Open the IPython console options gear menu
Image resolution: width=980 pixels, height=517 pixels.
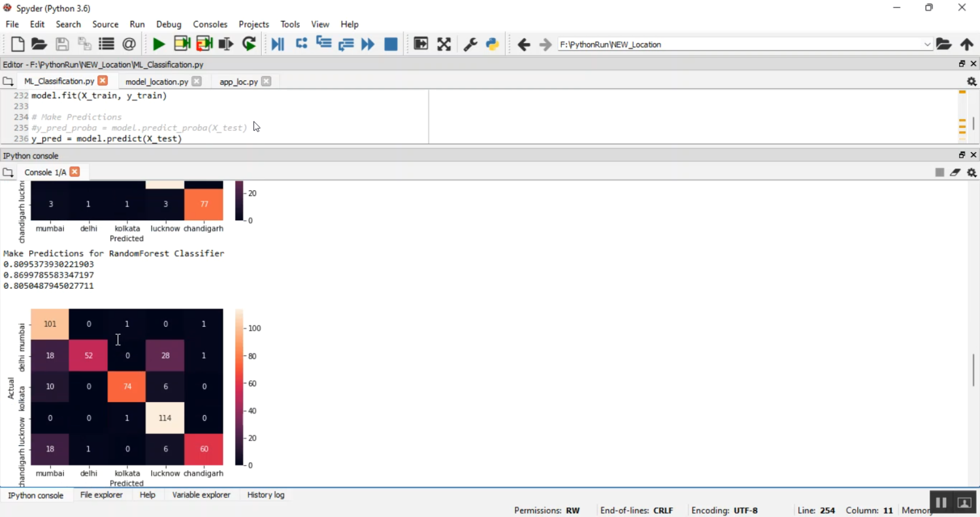pos(972,173)
